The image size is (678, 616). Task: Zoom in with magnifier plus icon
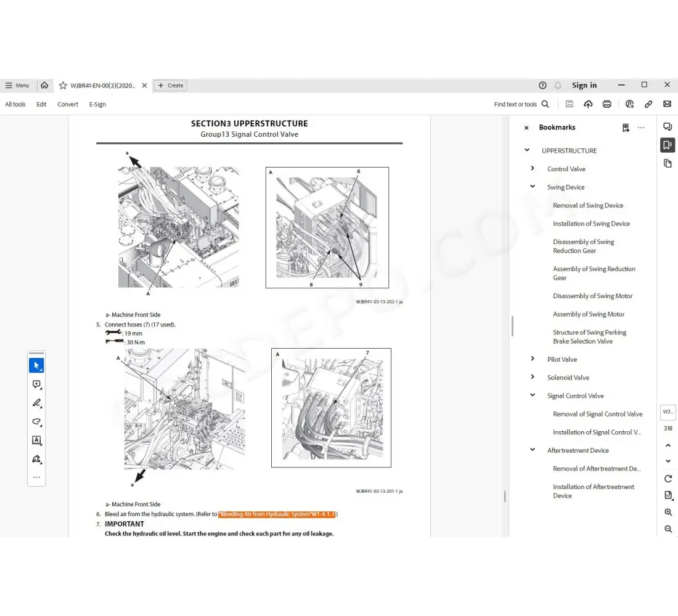pyautogui.click(x=668, y=513)
